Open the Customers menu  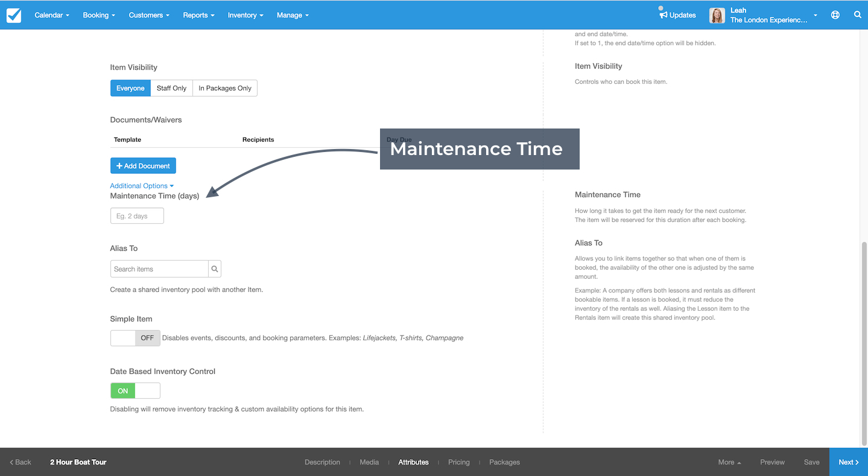click(x=149, y=15)
